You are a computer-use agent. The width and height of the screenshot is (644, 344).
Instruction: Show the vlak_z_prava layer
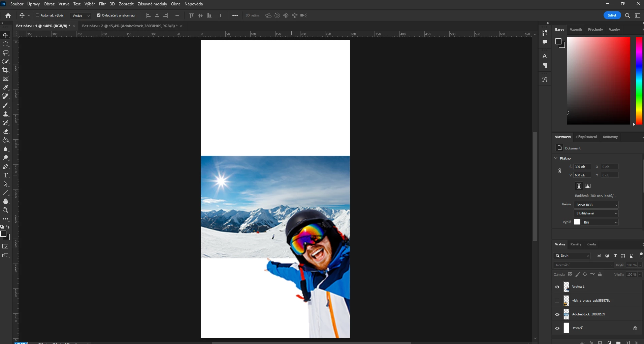[x=557, y=301]
